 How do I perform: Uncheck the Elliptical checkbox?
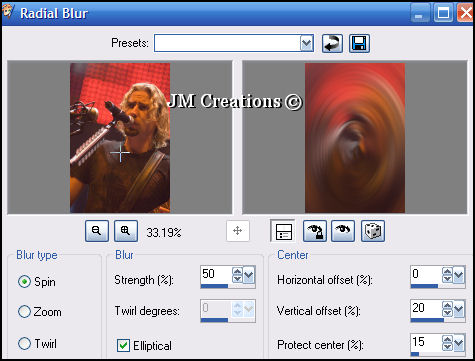(123, 345)
